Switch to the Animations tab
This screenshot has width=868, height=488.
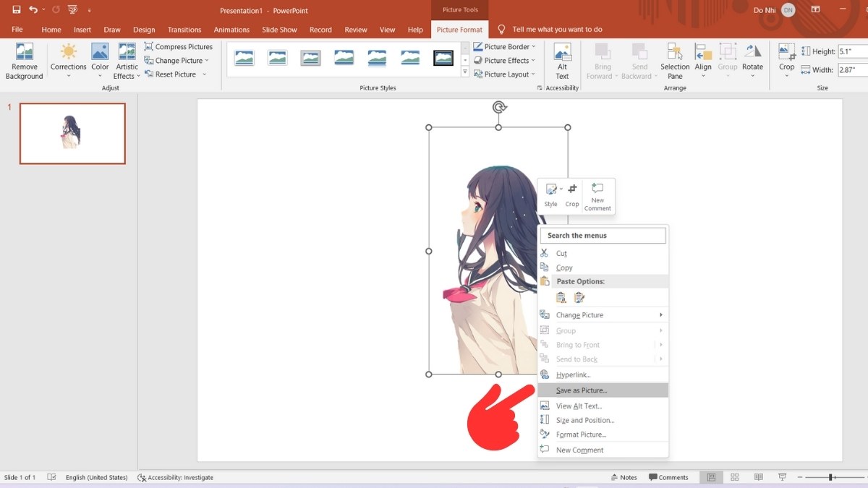point(231,30)
